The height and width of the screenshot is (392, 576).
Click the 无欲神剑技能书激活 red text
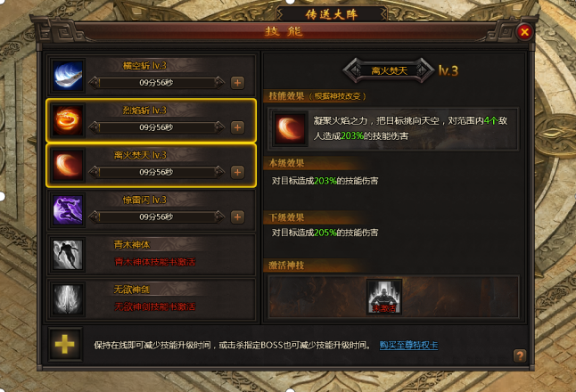[154, 306]
